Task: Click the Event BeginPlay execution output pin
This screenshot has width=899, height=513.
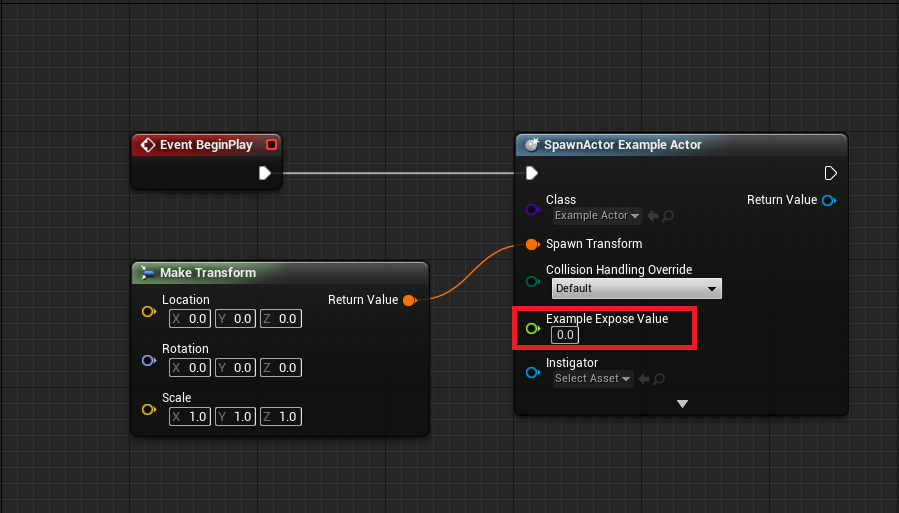Action: (x=264, y=173)
